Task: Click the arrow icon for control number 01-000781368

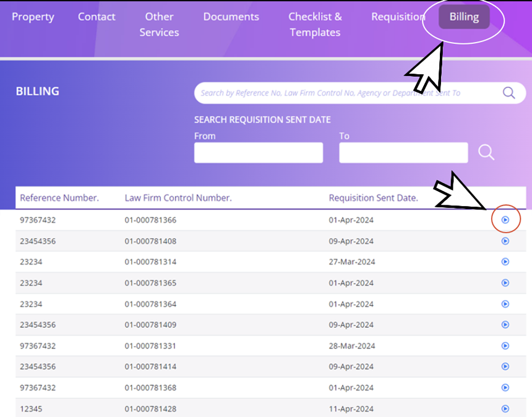Action: point(505,387)
